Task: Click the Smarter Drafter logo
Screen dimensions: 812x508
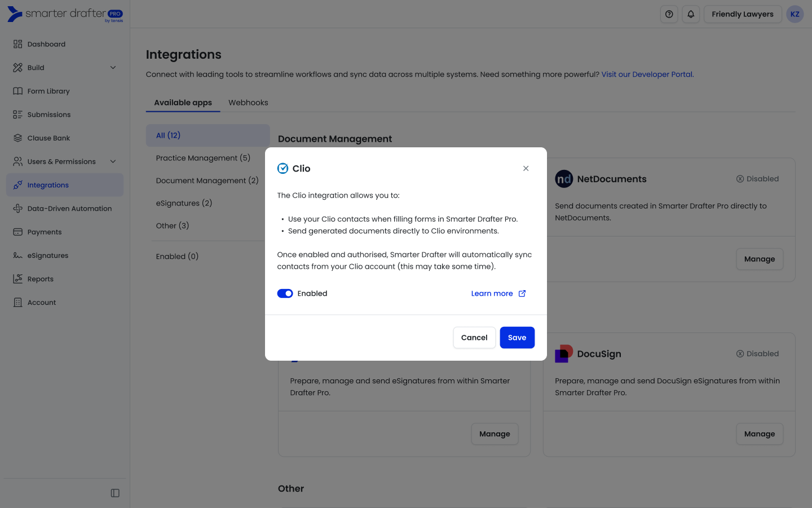Action: coord(65,14)
